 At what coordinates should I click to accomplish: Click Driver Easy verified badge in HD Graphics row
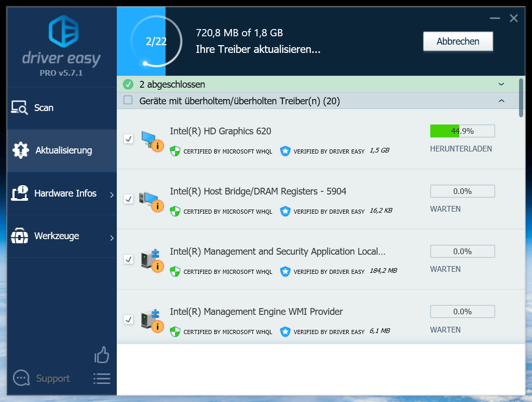285,151
